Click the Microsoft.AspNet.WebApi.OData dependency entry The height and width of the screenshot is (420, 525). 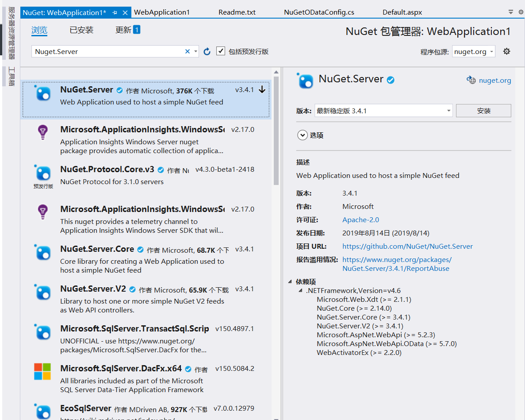pyautogui.click(x=387, y=343)
